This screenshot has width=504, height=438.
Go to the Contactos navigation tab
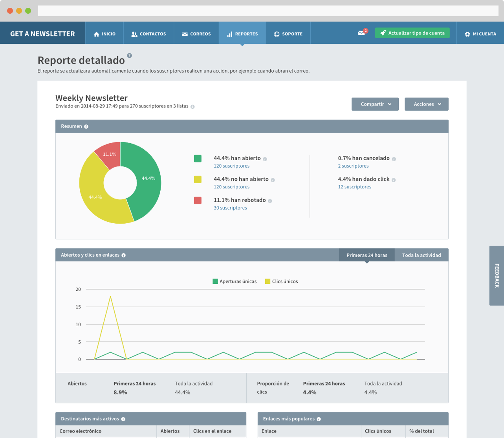148,34
